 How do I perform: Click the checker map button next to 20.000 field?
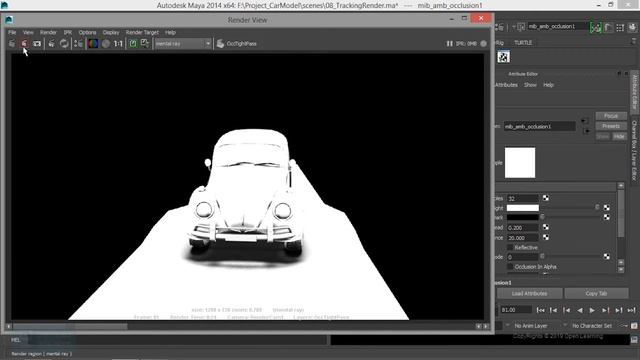(x=546, y=237)
